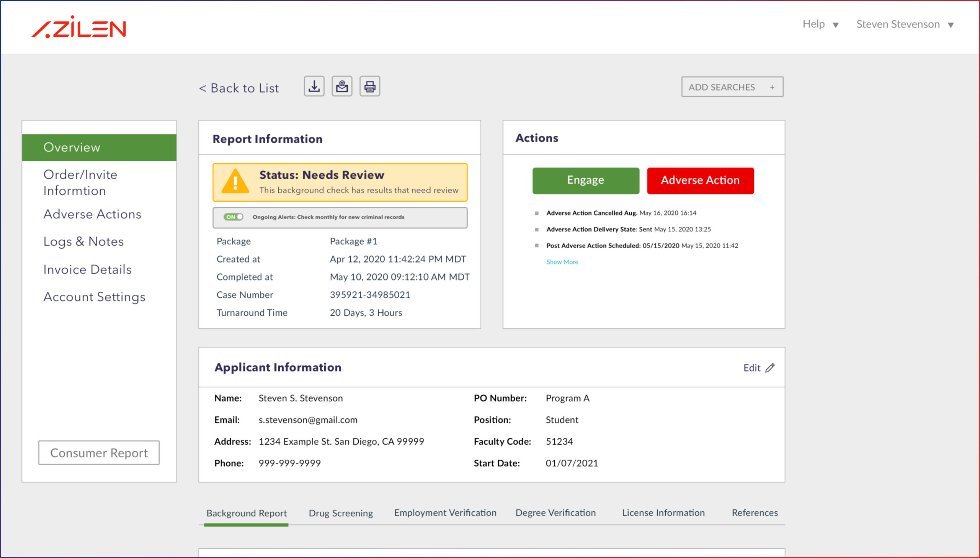This screenshot has height=558, width=980.
Task: Expand the actions list with Show More
Action: pos(562,262)
